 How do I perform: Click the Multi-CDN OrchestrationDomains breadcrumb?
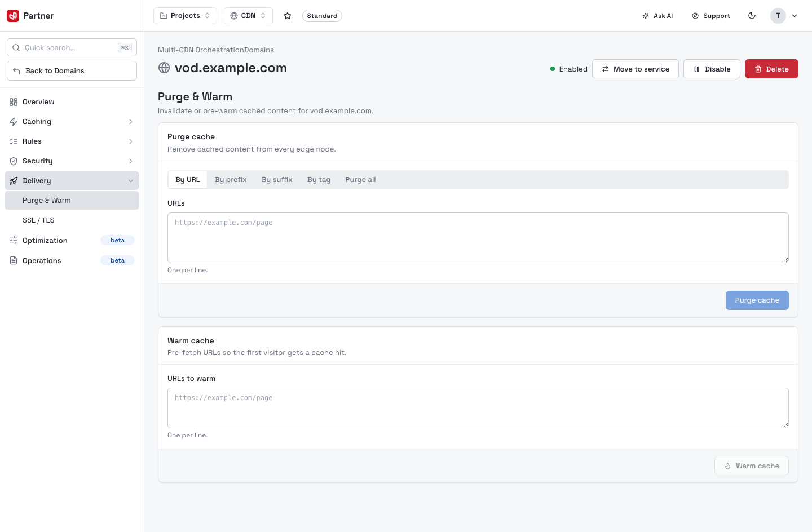click(x=216, y=50)
